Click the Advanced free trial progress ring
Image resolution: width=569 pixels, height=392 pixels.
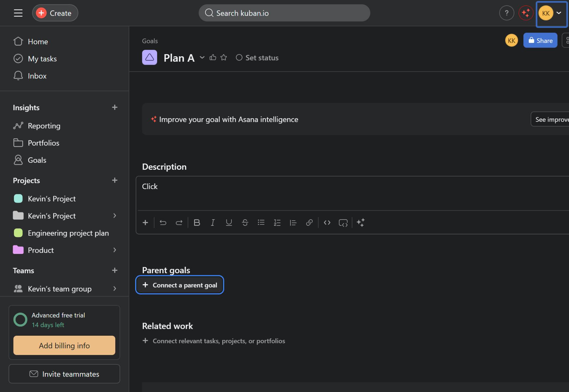pyautogui.click(x=20, y=320)
